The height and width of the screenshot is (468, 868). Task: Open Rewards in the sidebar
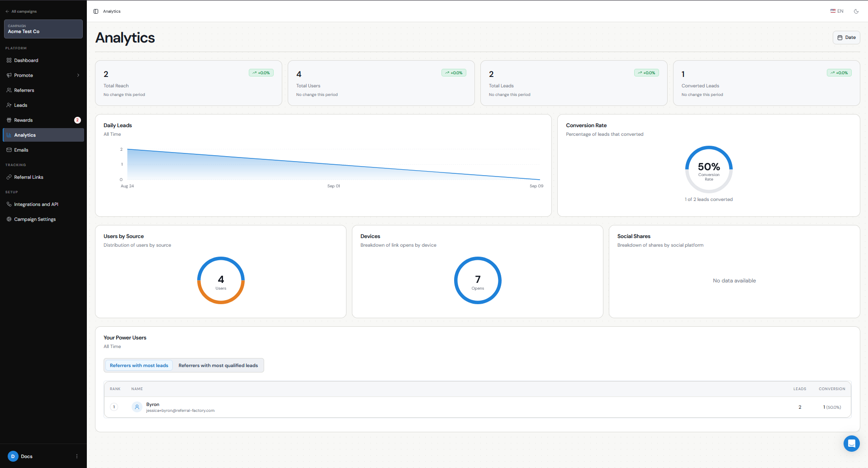pos(43,120)
